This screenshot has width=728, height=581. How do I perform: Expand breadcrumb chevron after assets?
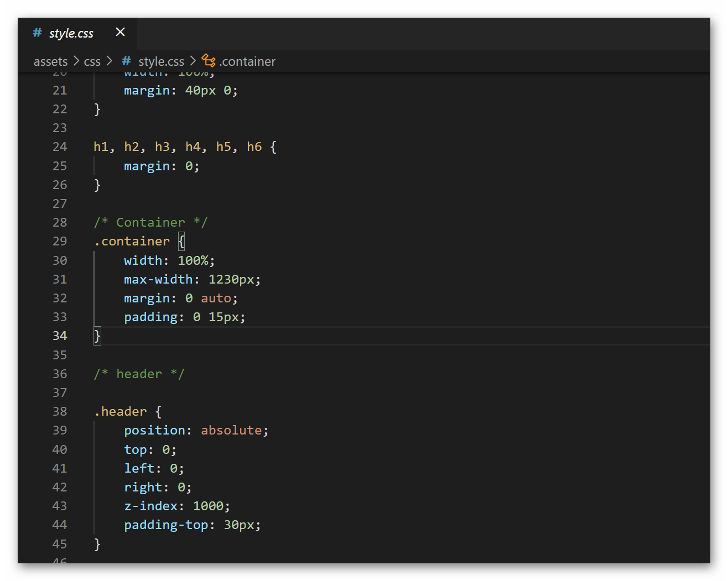click(76, 61)
